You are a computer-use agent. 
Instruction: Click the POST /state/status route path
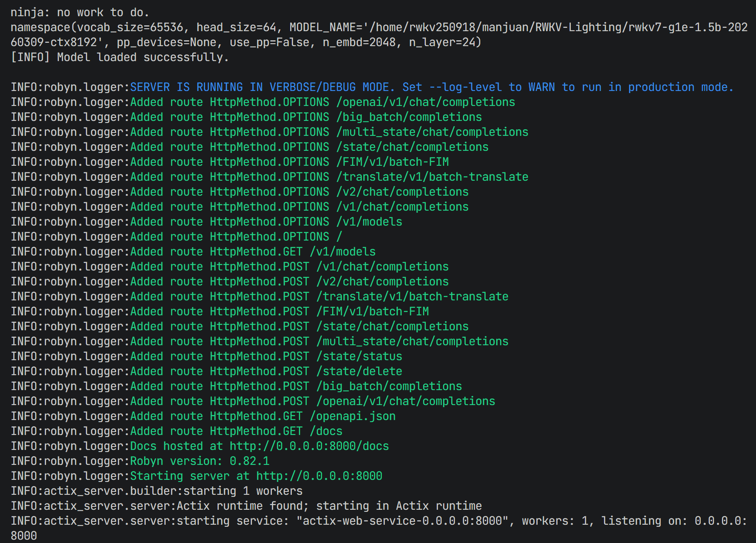(x=359, y=356)
